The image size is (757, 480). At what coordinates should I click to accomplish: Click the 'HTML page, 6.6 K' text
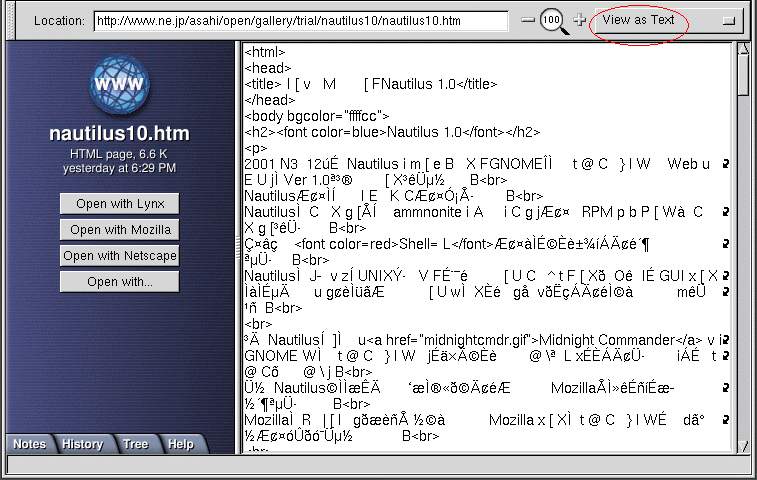coord(119,154)
